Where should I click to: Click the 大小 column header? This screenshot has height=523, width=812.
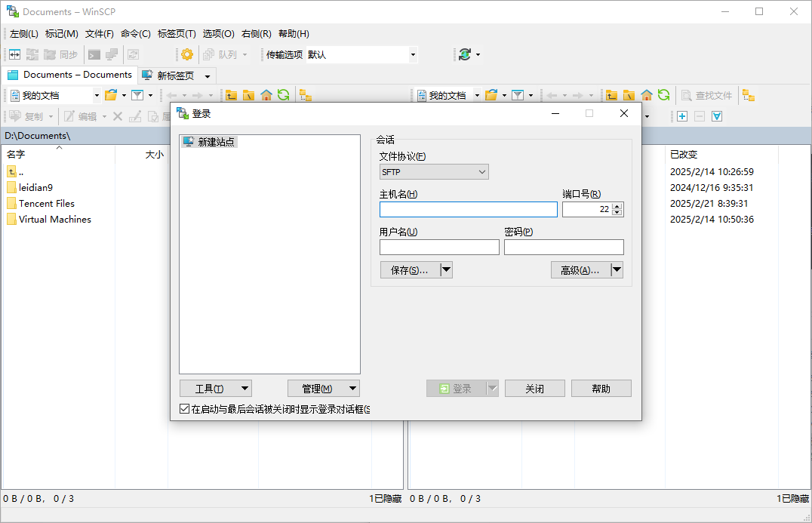(154, 154)
